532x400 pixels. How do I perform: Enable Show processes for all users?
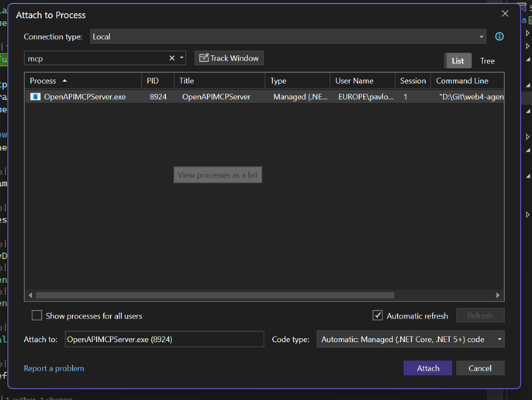pyautogui.click(x=36, y=316)
